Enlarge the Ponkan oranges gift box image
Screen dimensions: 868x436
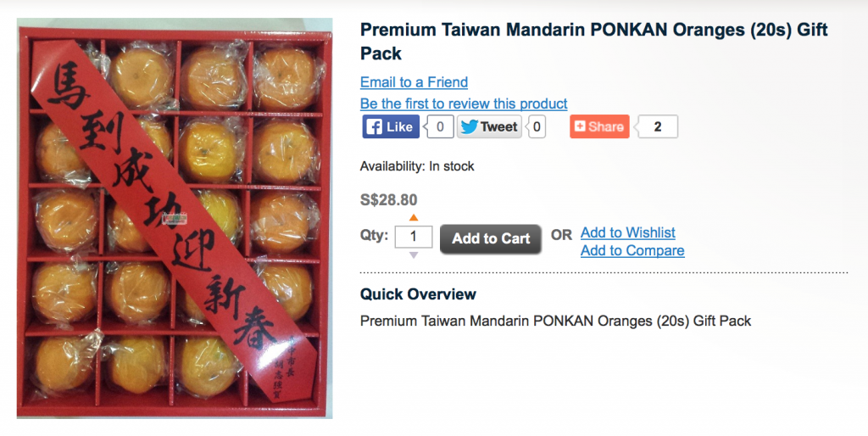[175, 218]
